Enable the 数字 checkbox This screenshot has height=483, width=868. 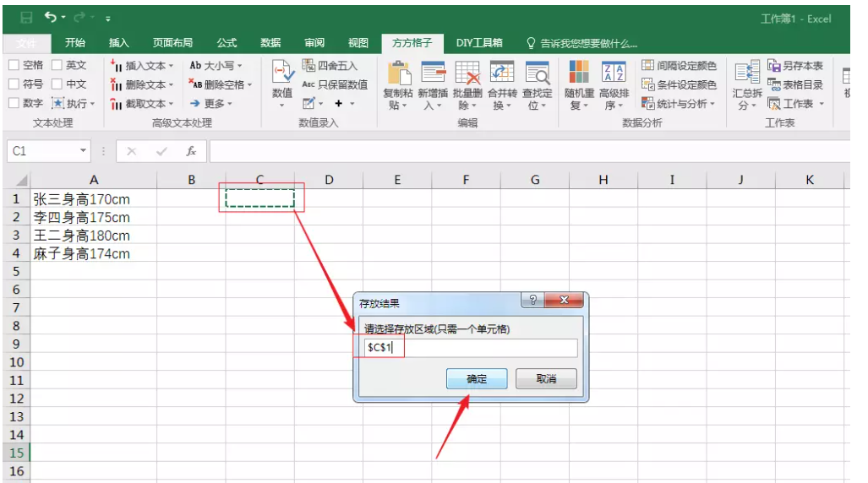tap(14, 103)
